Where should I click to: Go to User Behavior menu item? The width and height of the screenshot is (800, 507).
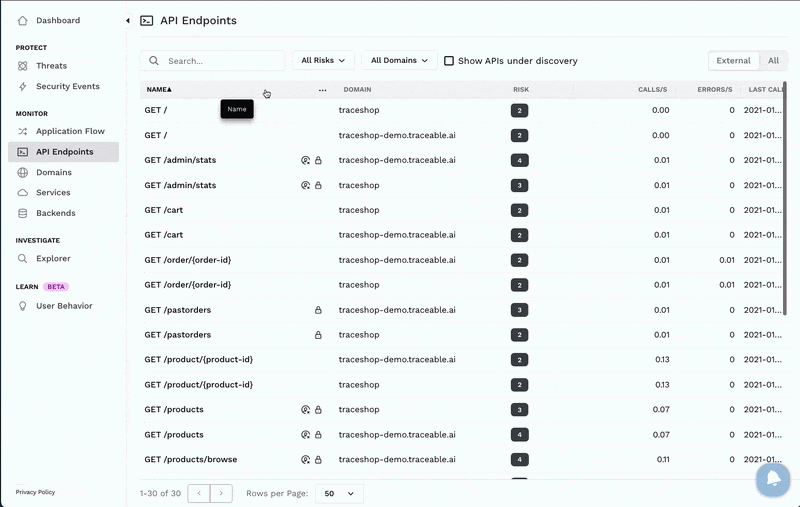tap(64, 306)
